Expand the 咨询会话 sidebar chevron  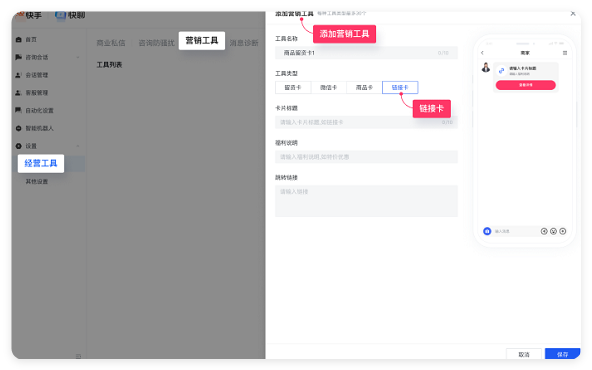point(78,57)
